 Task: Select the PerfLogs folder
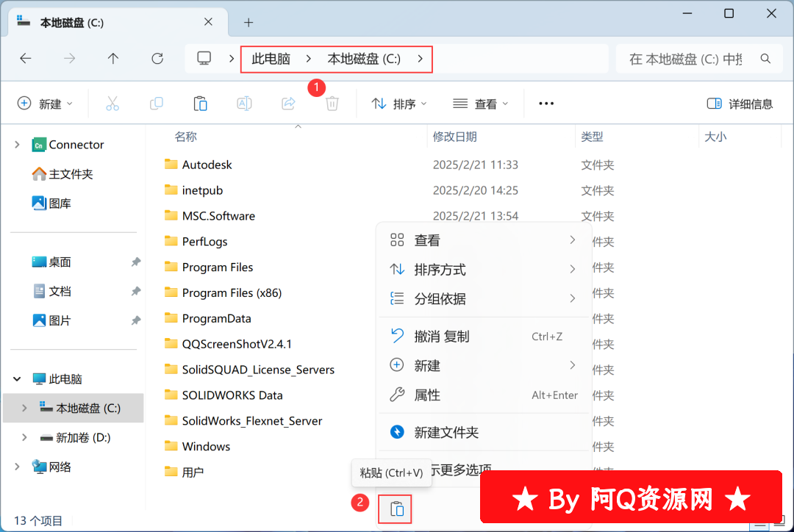(196, 242)
